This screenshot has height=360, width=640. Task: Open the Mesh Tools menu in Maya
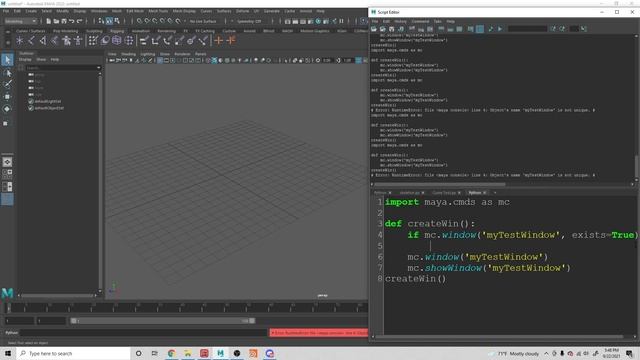(x=158, y=11)
